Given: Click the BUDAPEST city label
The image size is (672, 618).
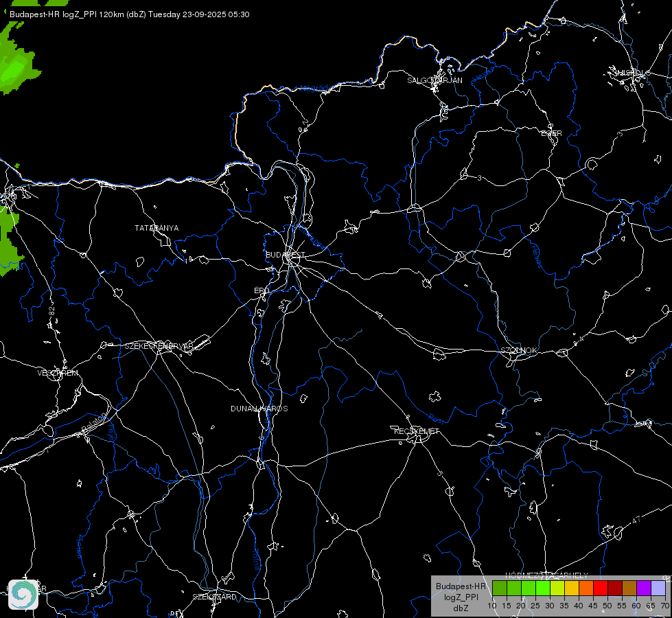Looking at the screenshot, I should (x=286, y=255).
